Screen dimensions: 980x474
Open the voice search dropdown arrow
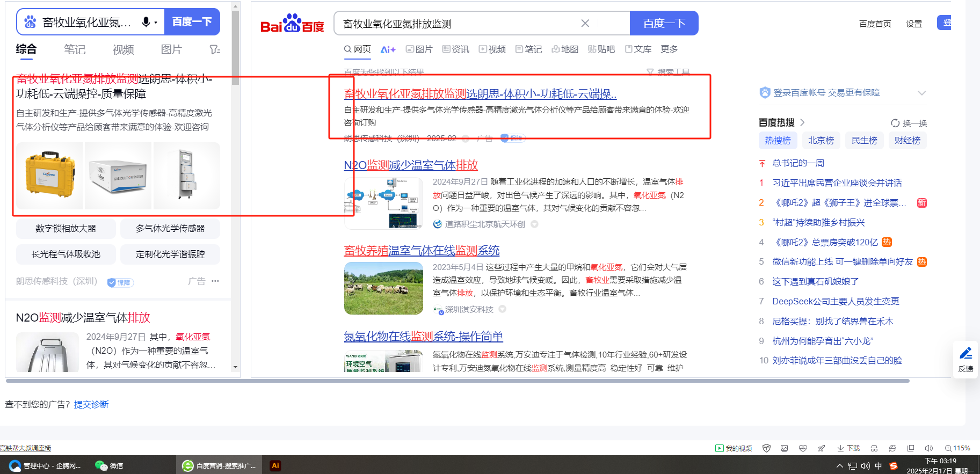156,23
